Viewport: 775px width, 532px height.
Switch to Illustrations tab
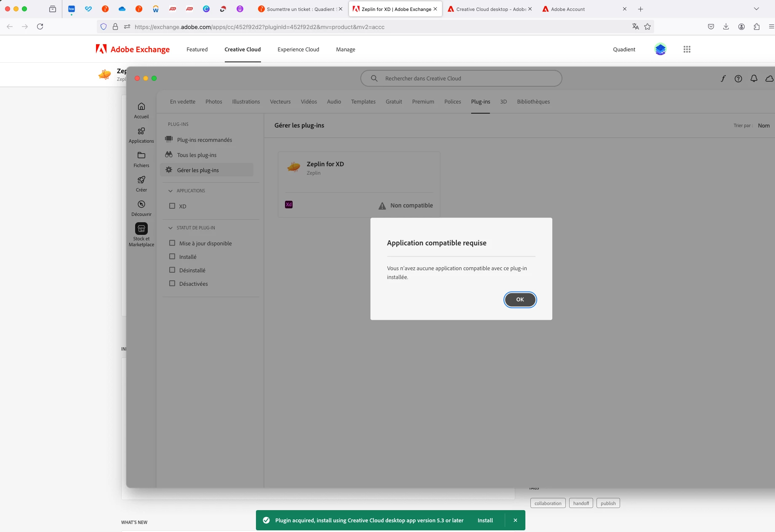(246, 101)
